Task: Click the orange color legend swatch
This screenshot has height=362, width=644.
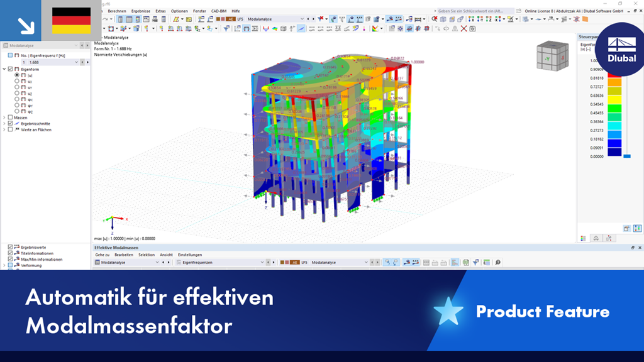Action: [x=614, y=82]
